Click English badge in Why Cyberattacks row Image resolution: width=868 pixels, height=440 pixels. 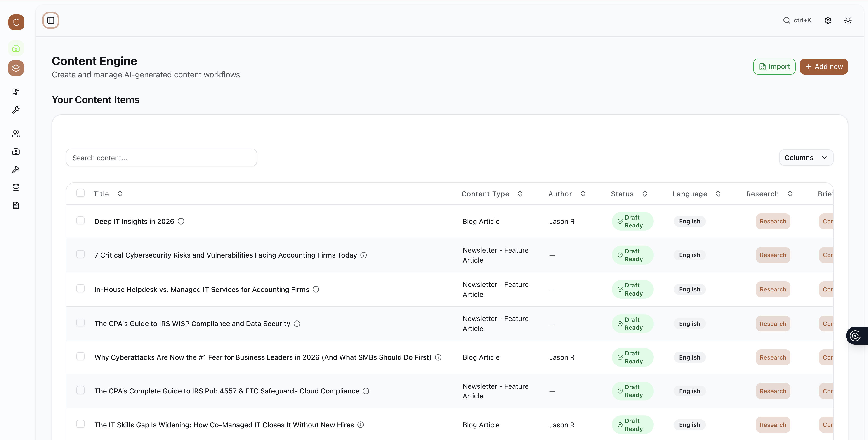coord(689,357)
